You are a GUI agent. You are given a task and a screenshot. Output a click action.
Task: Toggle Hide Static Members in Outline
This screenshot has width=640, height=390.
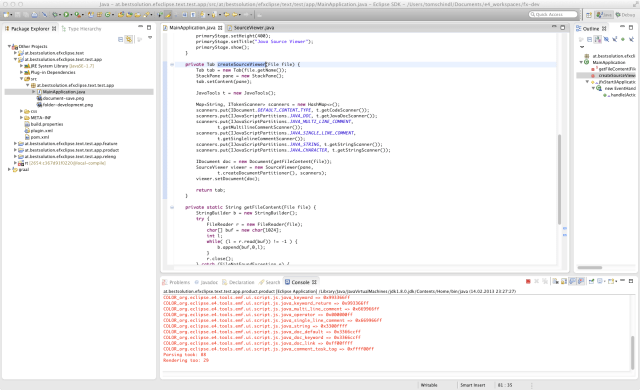(x=615, y=39)
